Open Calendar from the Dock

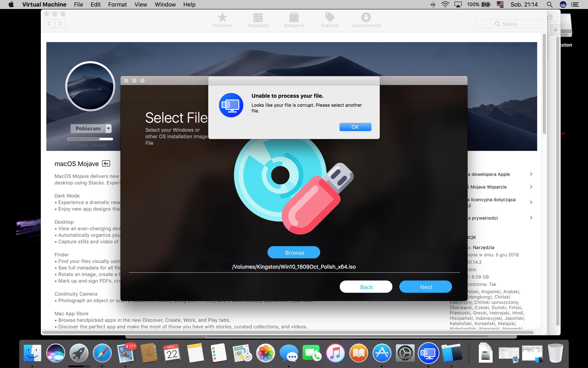[x=172, y=353]
